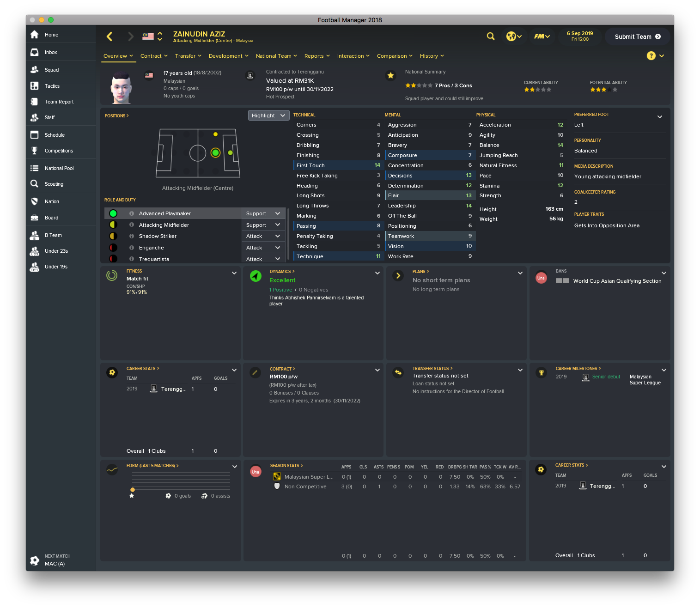Open the Career Milestones link
Screen dimensions: 700x608
[578, 369]
